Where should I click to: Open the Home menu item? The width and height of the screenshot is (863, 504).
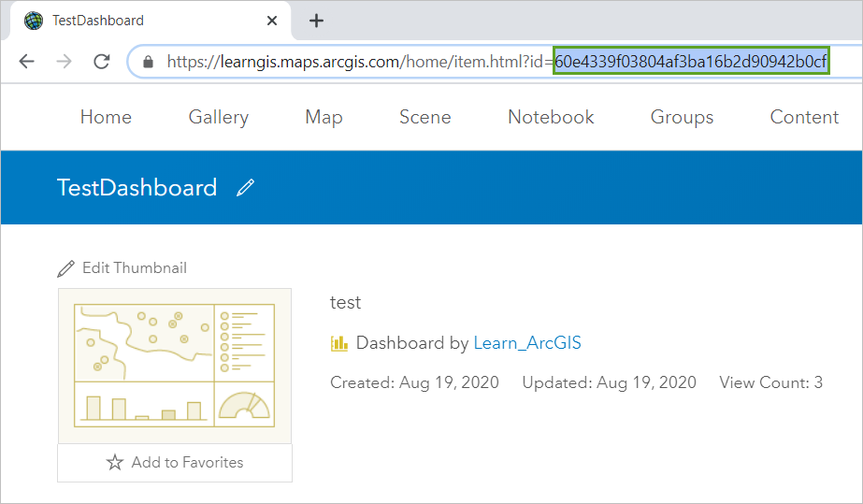click(x=106, y=117)
